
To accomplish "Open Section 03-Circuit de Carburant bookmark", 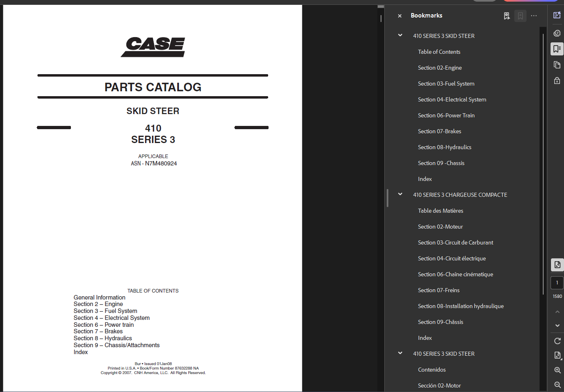I will pos(455,242).
